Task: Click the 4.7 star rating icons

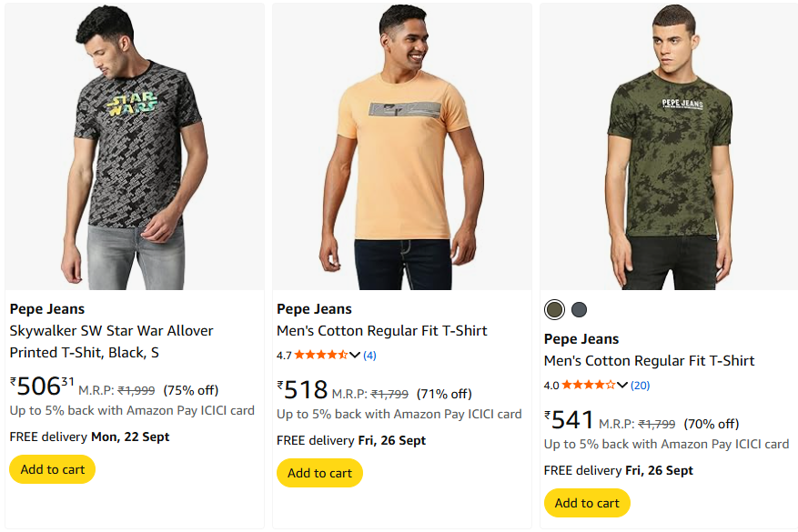Action: click(320, 355)
